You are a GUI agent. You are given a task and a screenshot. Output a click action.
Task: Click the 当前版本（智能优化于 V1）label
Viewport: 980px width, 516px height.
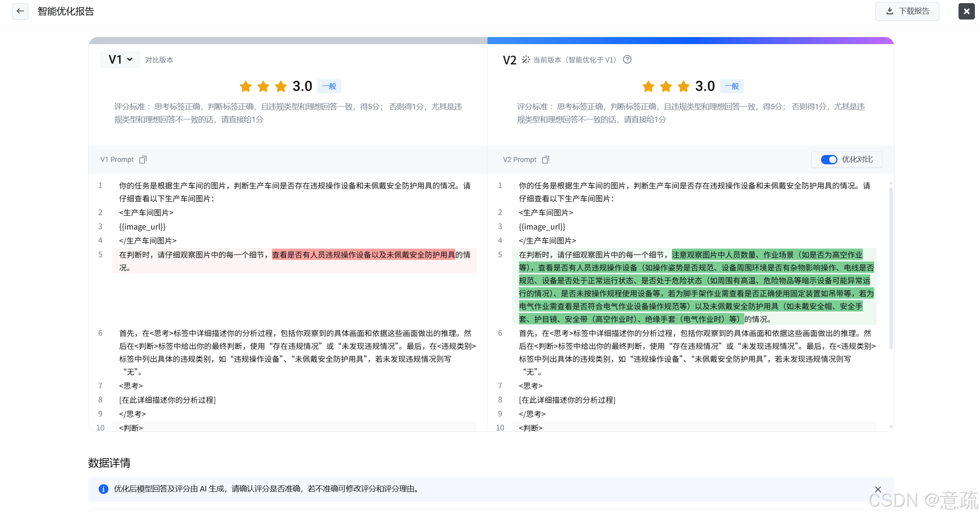coord(575,60)
